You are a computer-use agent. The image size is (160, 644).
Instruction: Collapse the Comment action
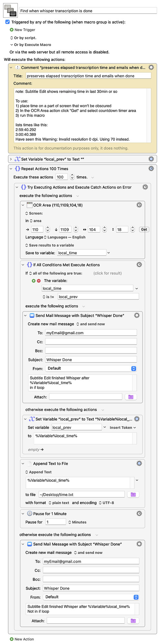point(11,68)
